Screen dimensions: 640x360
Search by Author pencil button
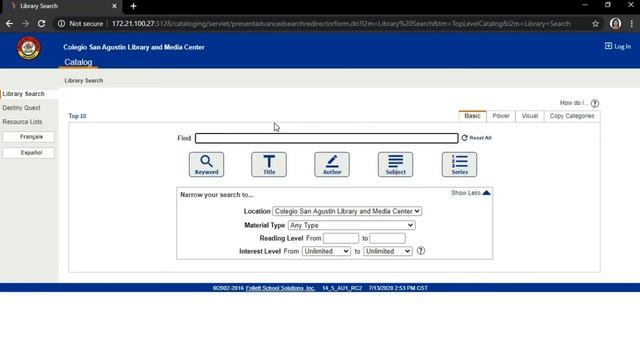coord(332,164)
